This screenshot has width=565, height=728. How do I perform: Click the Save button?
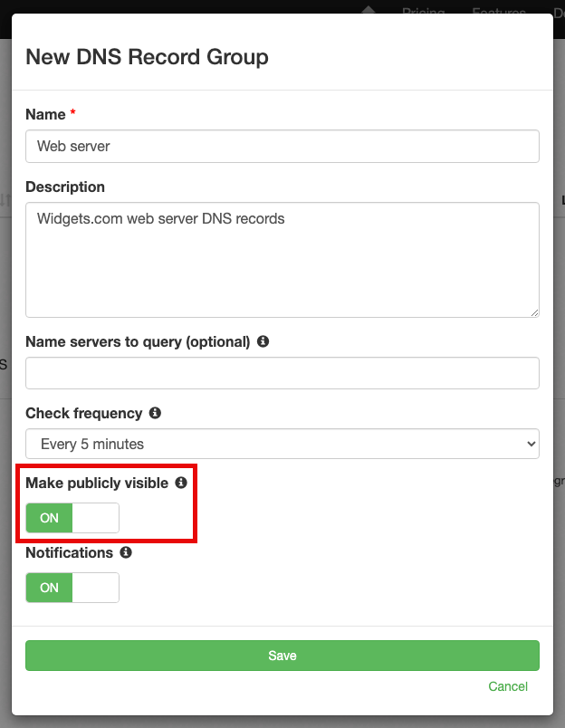[282, 655]
